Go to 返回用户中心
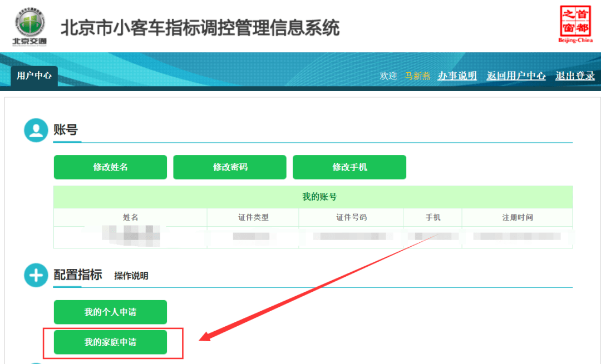The height and width of the screenshot is (364, 601). [516, 76]
